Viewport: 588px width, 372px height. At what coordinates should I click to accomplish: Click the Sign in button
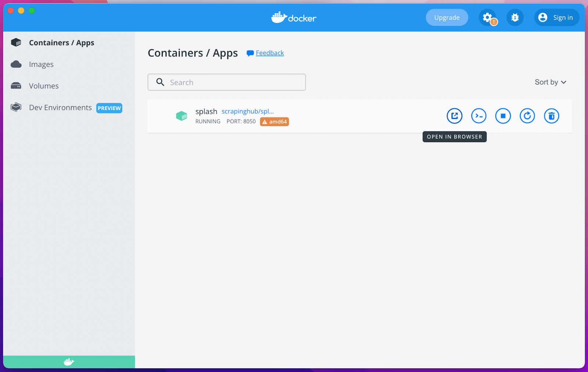coord(557,17)
